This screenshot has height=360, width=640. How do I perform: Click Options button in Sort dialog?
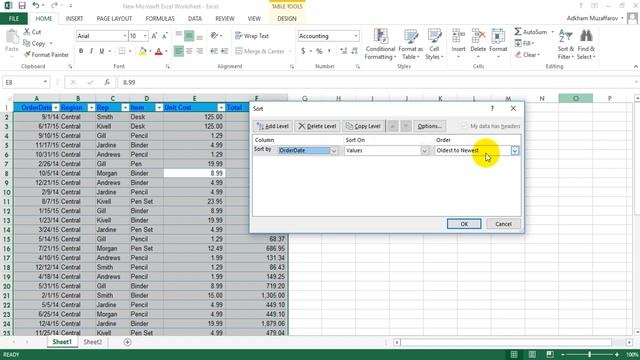pyautogui.click(x=429, y=126)
